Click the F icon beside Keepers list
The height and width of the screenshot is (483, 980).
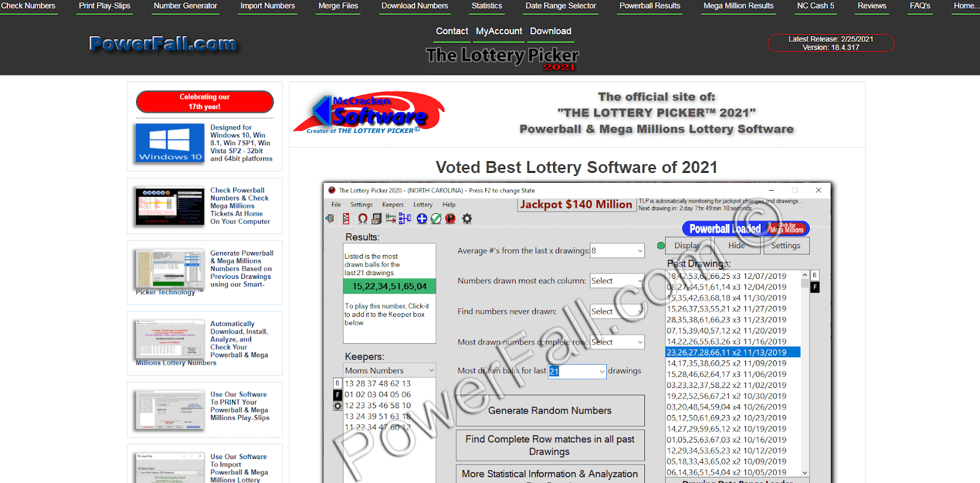pos(337,395)
